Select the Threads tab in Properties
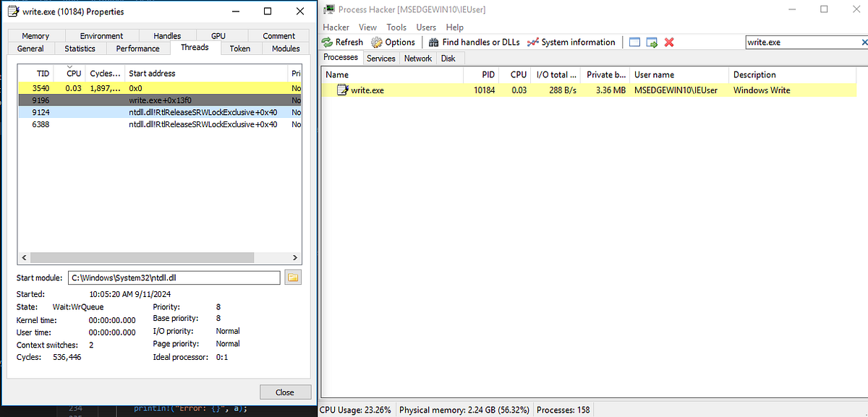868x417 pixels. pyautogui.click(x=195, y=47)
